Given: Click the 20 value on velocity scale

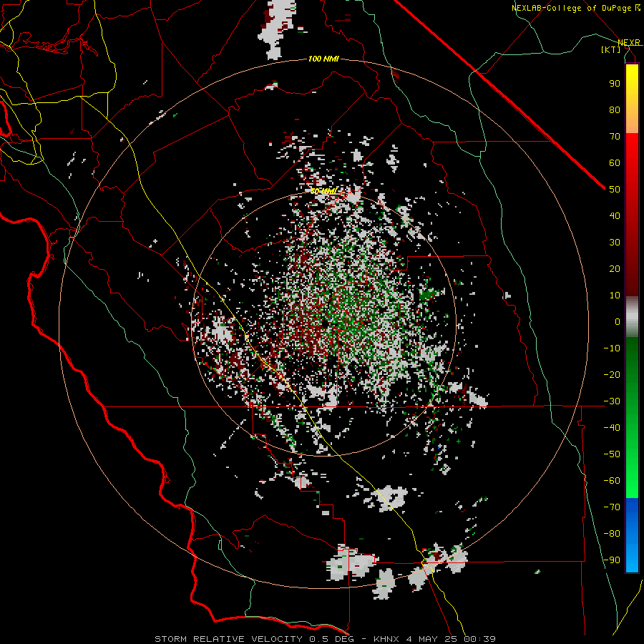Looking at the screenshot, I should (615, 269).
